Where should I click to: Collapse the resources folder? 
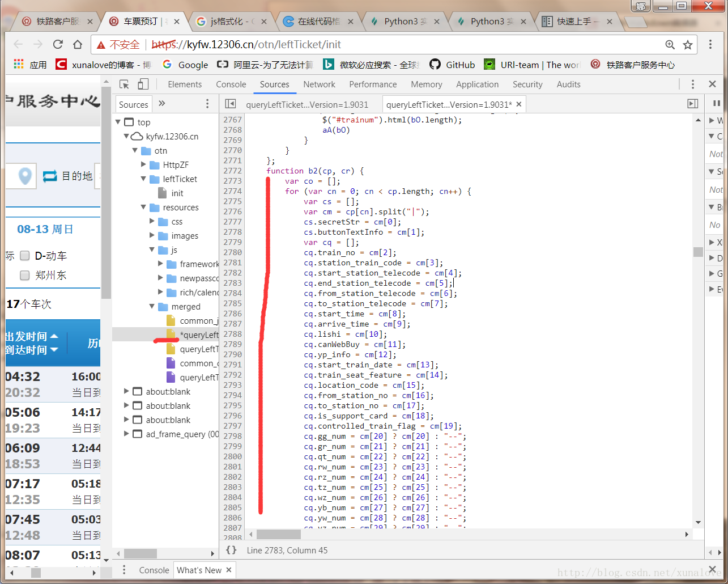(x=143, y=207)
